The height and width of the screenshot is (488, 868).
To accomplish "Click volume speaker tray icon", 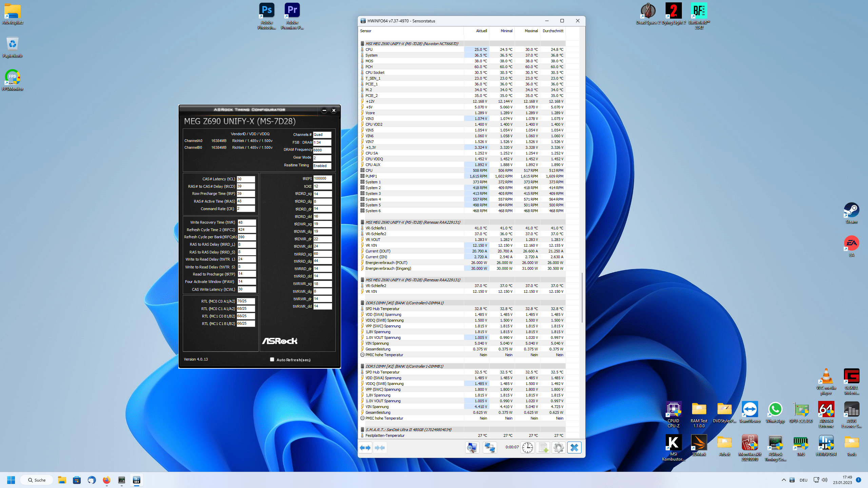I will [825, 480].
